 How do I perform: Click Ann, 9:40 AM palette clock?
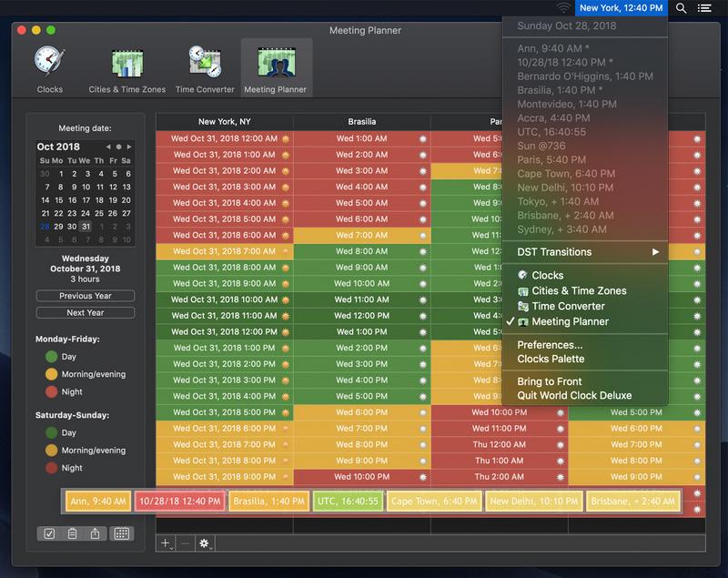[98, 502]
